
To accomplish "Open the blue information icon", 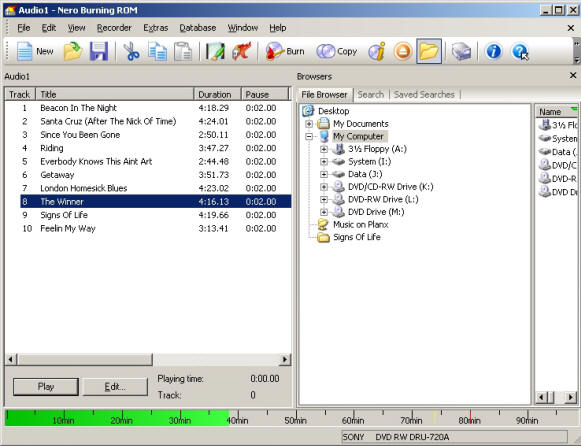I will 493,51.
